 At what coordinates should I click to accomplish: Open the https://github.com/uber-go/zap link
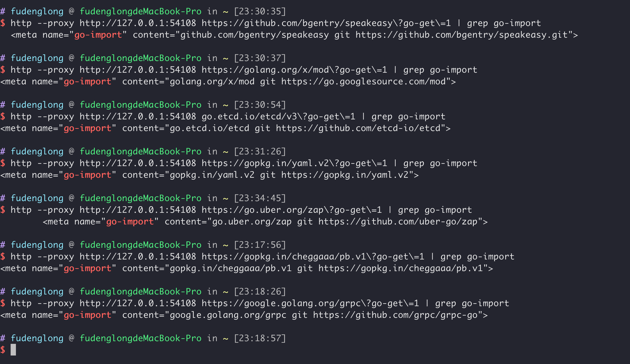click(398, 222)
